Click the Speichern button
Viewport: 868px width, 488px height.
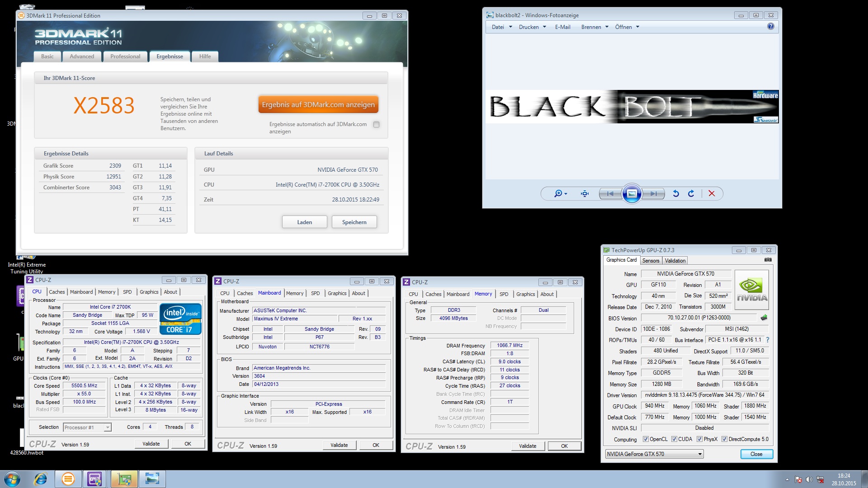point(354,222)
